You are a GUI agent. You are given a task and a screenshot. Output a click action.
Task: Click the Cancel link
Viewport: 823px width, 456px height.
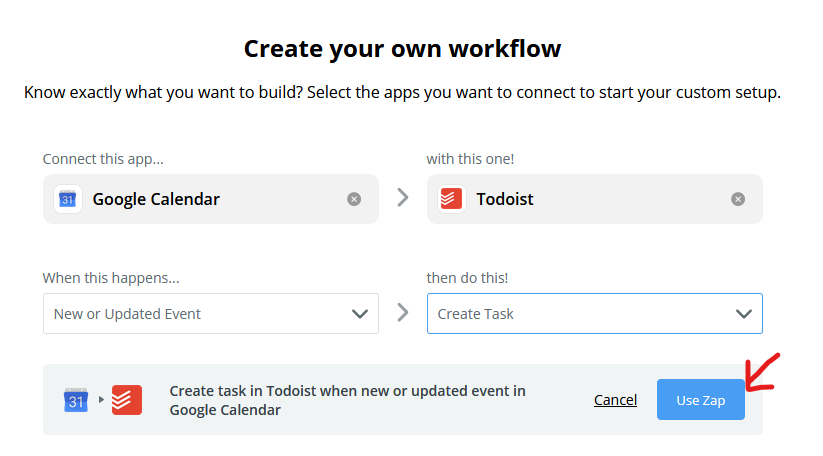[x=615, y=400]
